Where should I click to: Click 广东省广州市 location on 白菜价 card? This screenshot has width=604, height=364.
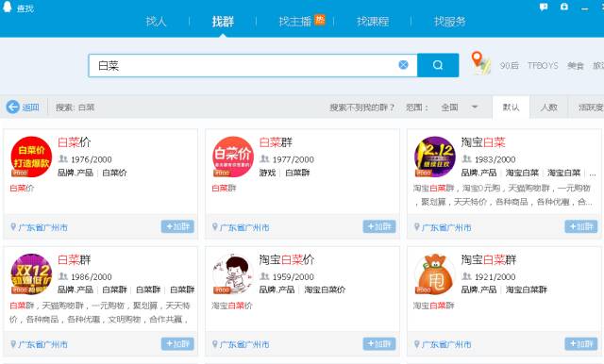pos(42,227)
